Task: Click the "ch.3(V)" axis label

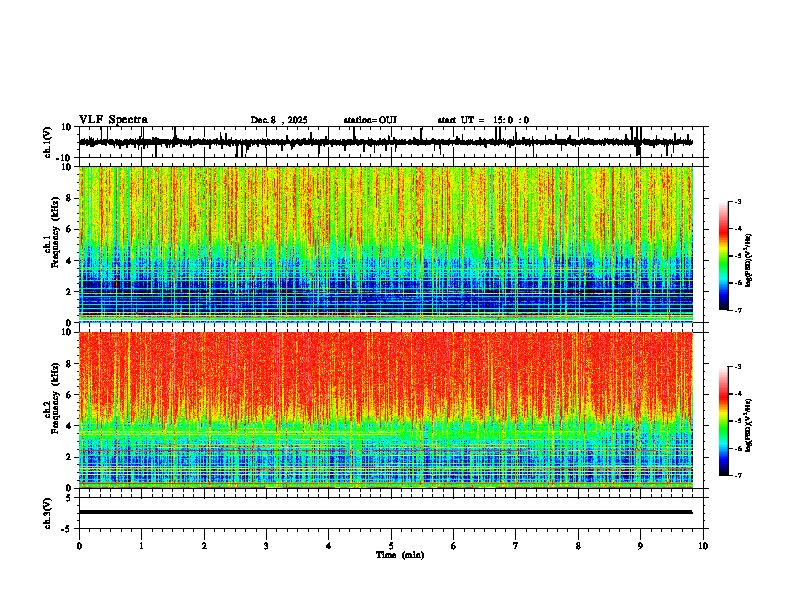Action: 48,513
